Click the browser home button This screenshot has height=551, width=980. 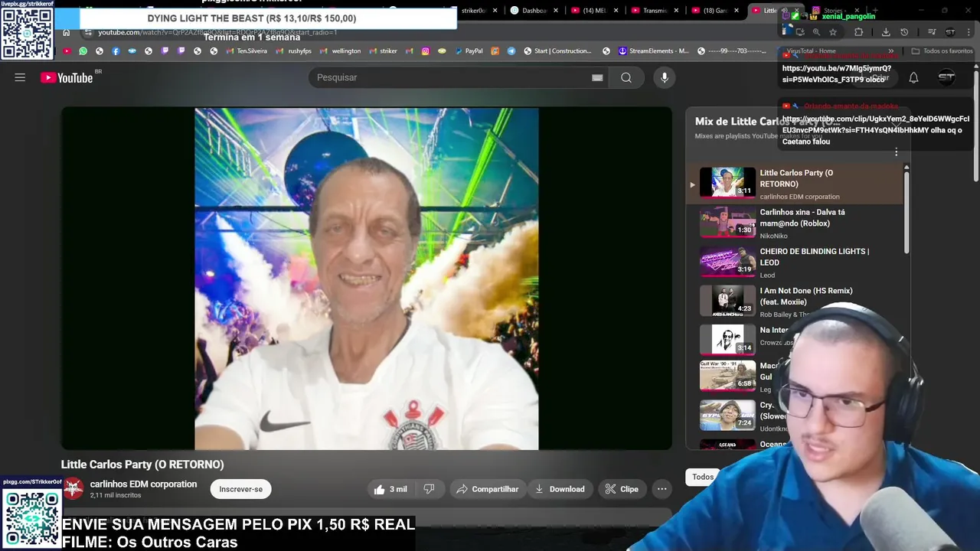(67, 32)
